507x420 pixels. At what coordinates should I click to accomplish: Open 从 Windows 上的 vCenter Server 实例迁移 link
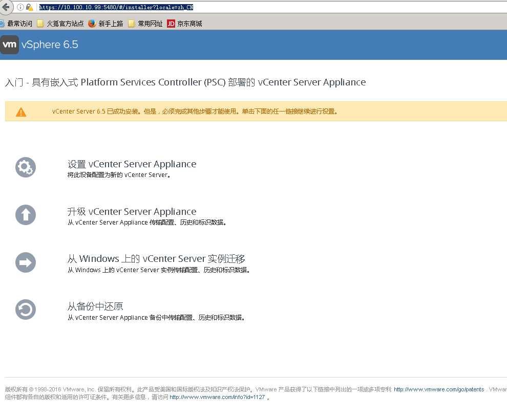click(156, 259)
